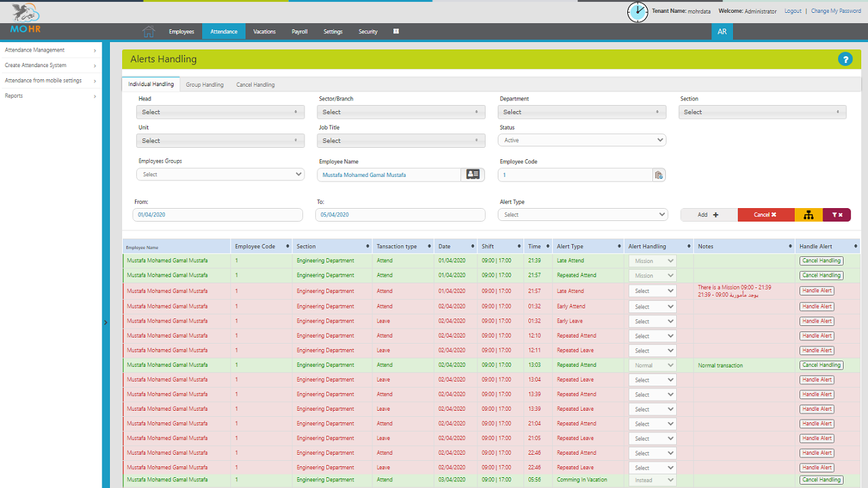
Task: Switch to the Cancel Handling tab
Action: 256,85
